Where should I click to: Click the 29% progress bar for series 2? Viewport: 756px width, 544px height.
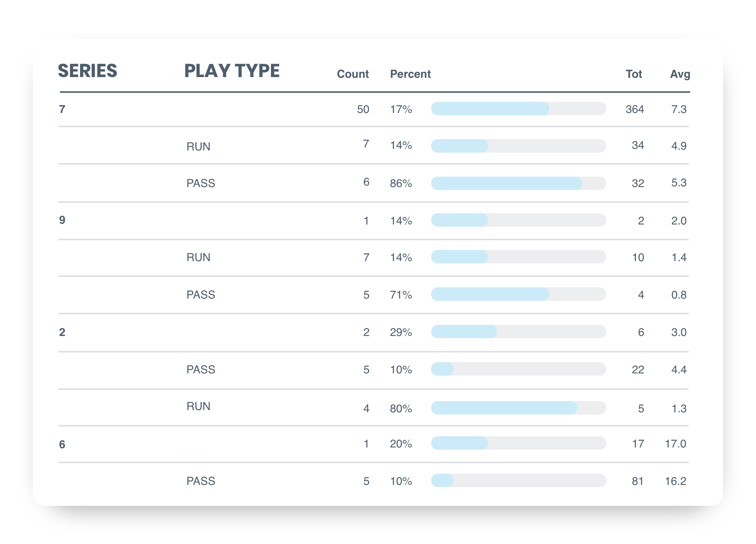[518, 331]
